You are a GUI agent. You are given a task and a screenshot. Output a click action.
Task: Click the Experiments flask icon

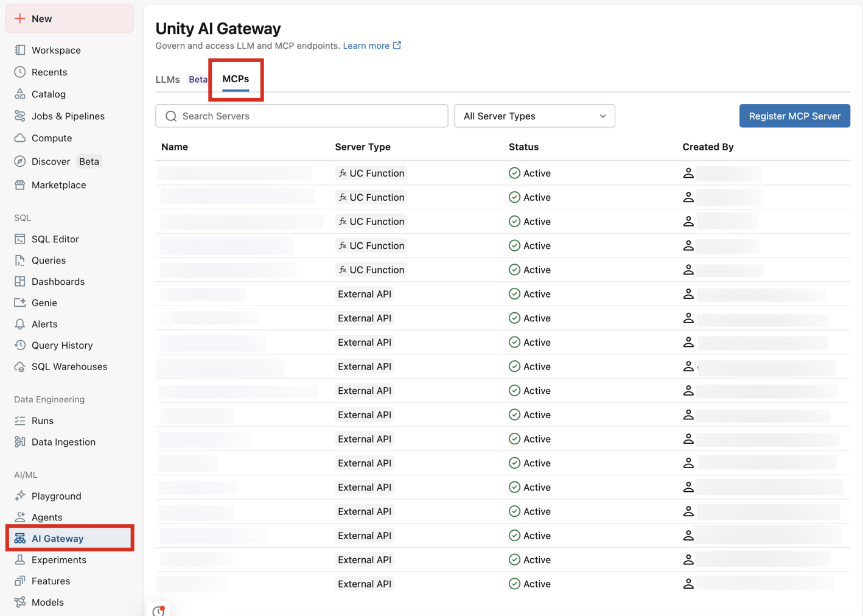click(21, 559)
